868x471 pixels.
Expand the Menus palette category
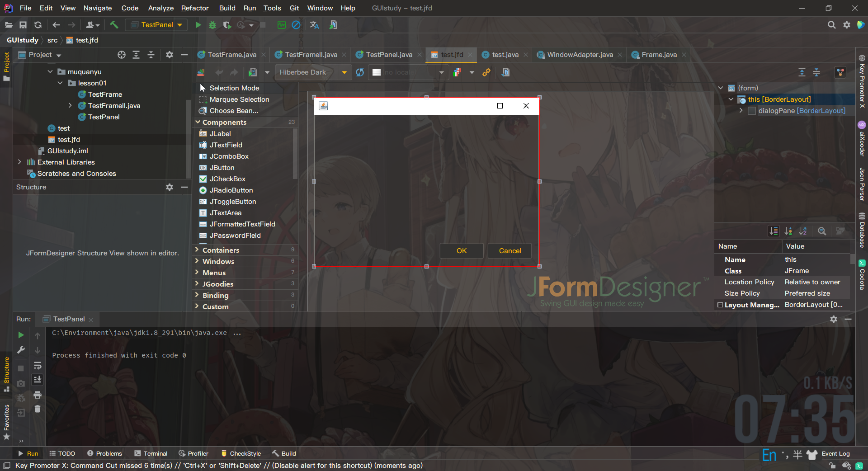click(198, 273)
